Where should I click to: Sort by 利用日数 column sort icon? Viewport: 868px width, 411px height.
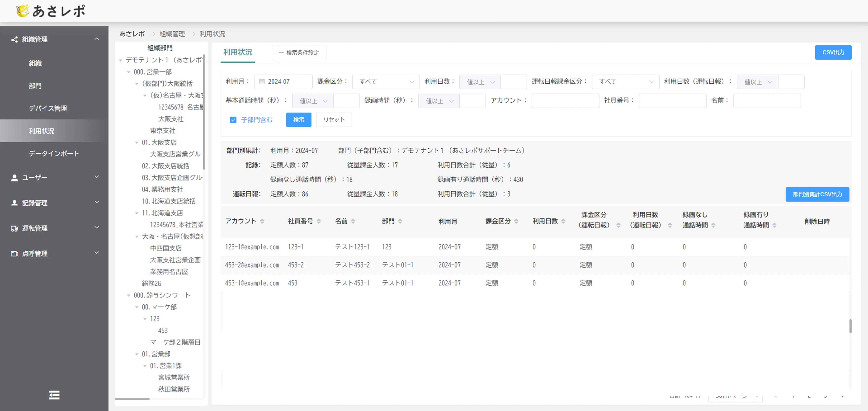coord(563,221)
